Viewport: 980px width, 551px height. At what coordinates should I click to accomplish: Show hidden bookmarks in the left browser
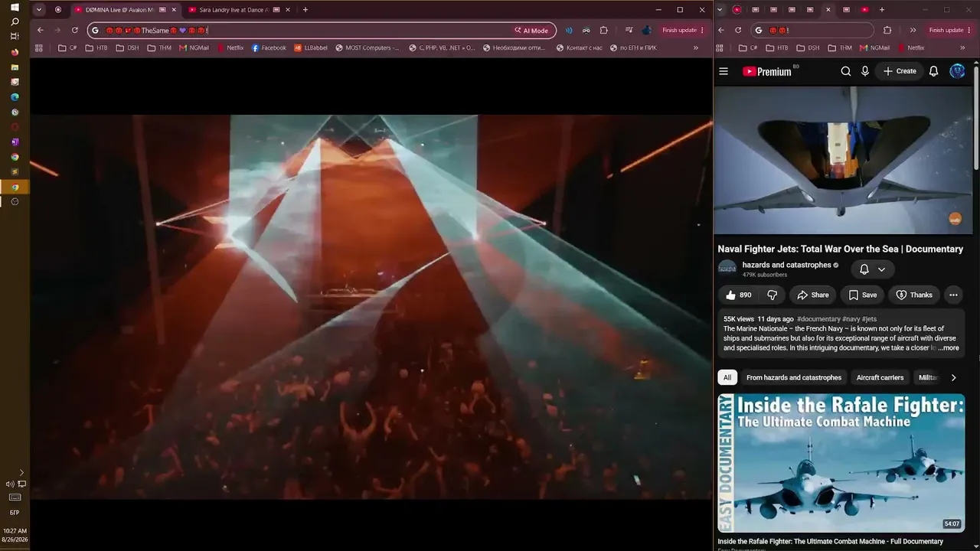pyautogui.click(x=696, y=47)
